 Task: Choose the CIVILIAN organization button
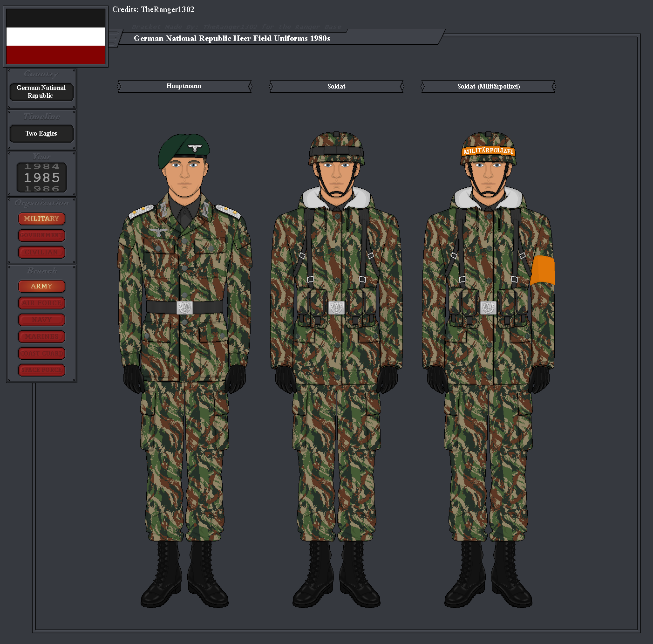pyautogui.click(x=41, y=252)
